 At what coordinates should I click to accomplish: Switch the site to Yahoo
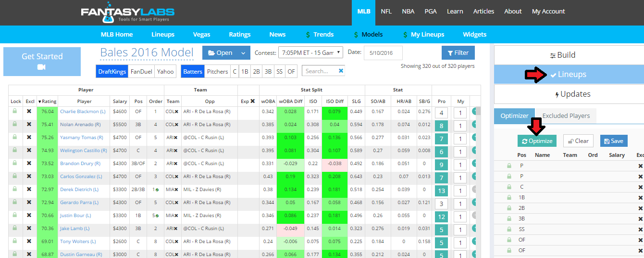165,71
